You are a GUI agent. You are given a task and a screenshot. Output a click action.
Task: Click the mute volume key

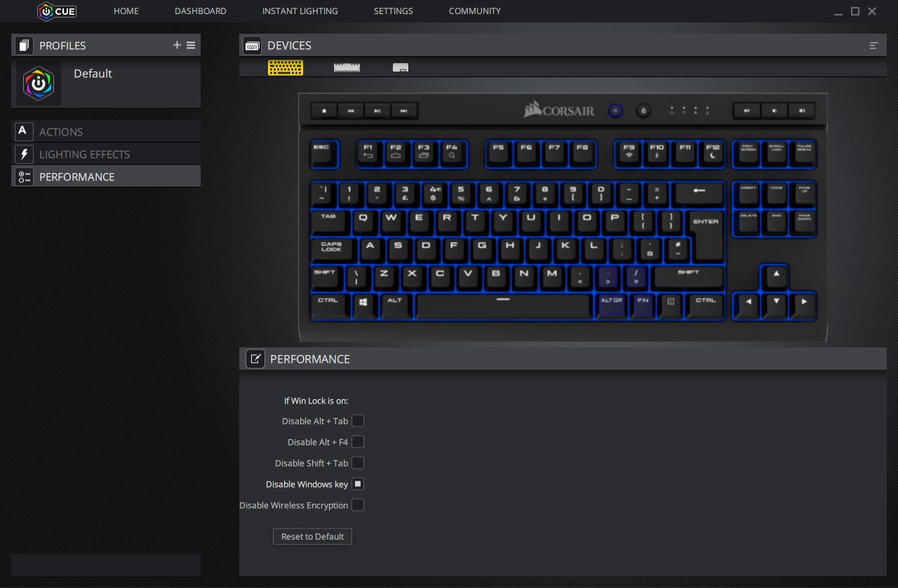pos(747,111)
